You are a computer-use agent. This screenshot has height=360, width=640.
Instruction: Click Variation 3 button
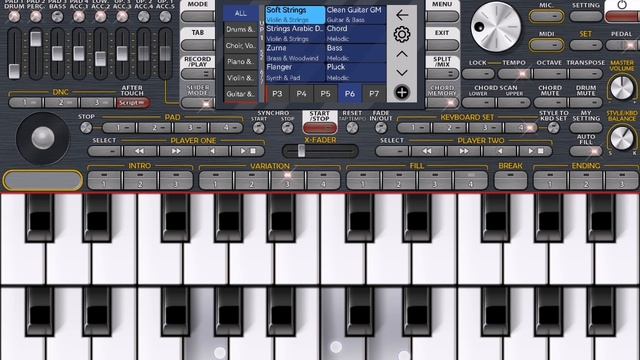click(287, 180)
